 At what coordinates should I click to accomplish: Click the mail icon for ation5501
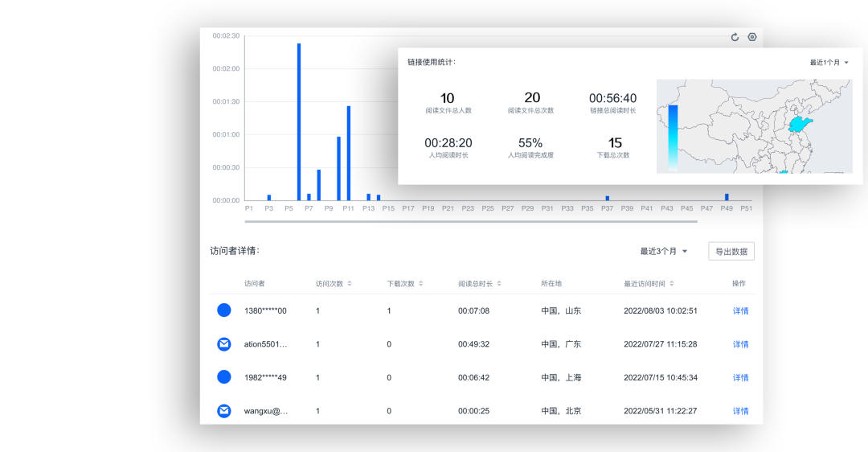224,344
